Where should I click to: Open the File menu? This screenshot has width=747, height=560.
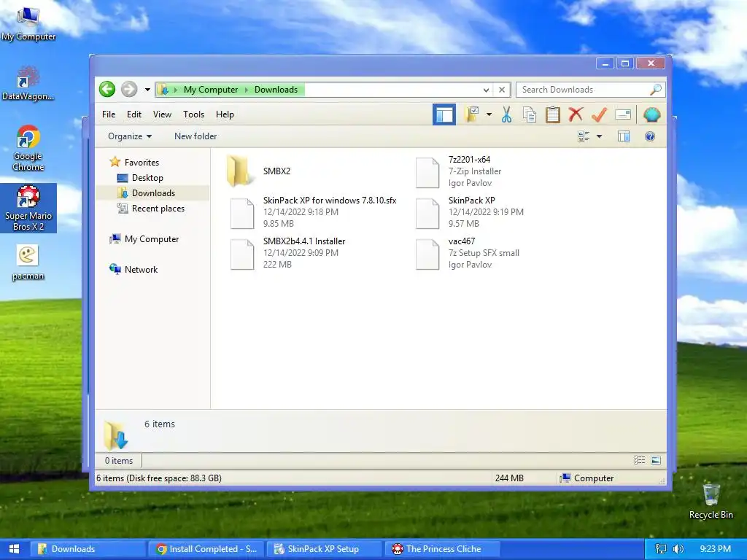(x=109, y=114)
